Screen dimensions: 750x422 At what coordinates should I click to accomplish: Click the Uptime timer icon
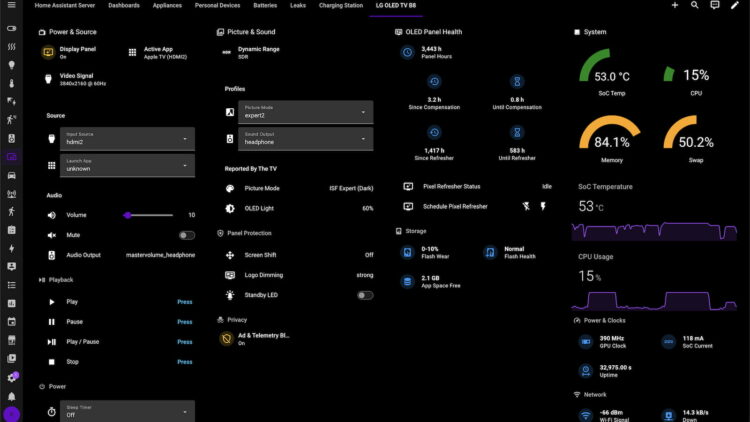(586, 371)
